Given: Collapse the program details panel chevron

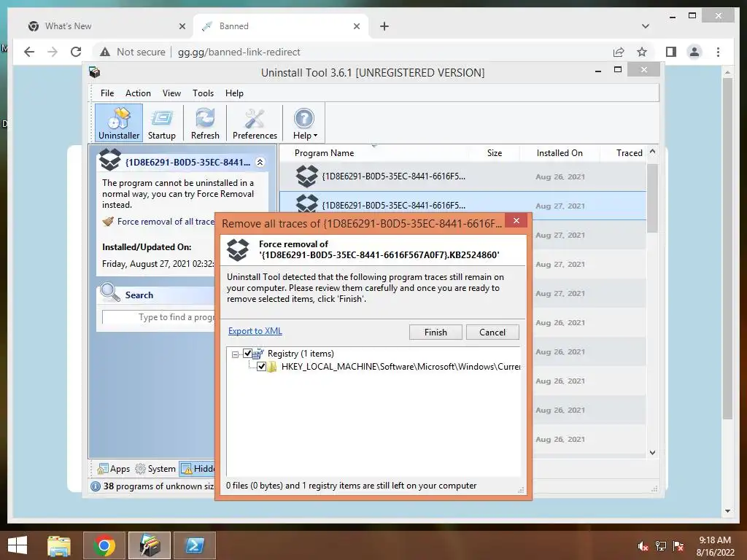Looking at the screenshot, I should (260, 163).
